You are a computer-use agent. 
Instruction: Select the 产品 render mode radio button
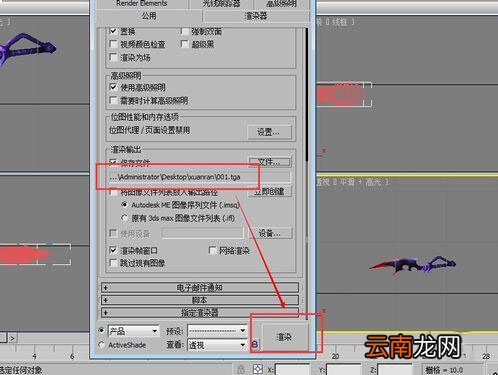101,331
